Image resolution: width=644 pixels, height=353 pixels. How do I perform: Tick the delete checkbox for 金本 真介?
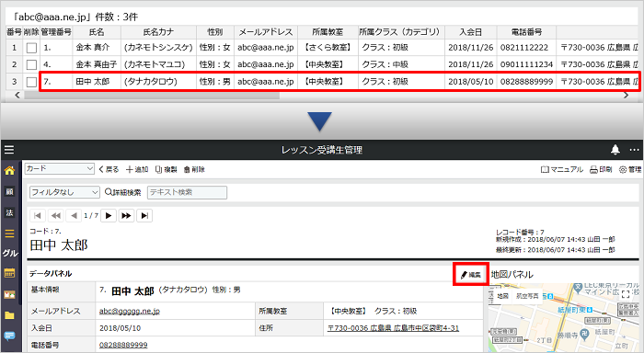click(31, 48)
